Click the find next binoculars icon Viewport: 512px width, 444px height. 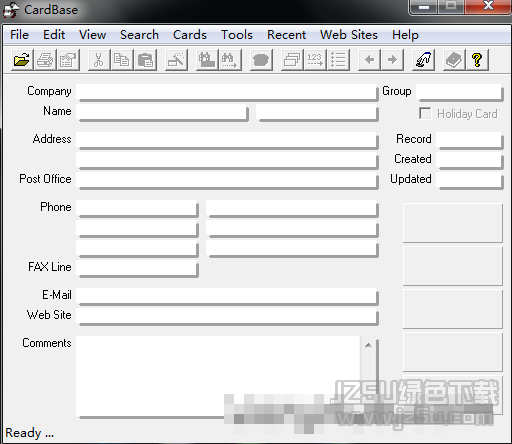click(230, 60)
